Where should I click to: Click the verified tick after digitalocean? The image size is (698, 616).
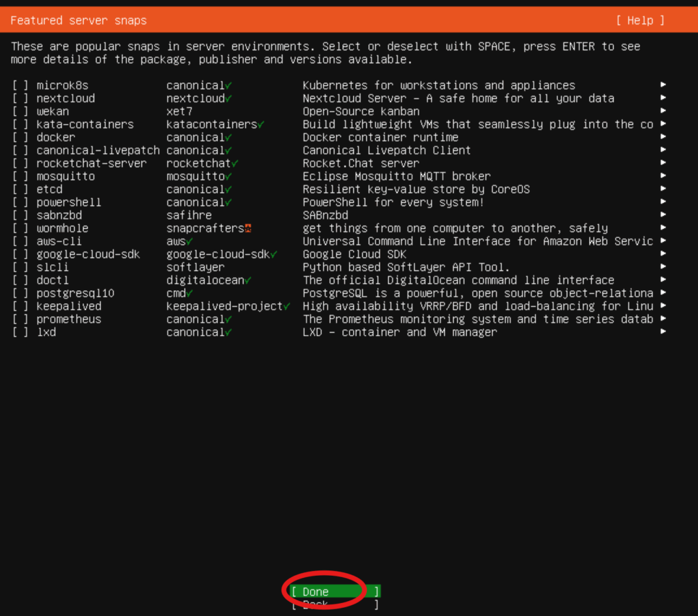(248, 281)
